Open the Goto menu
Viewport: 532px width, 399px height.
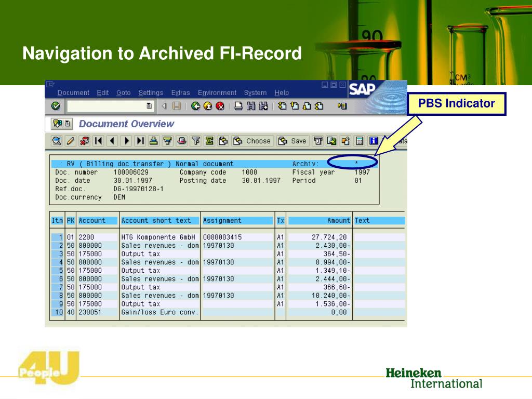click(x=124, y=92)
